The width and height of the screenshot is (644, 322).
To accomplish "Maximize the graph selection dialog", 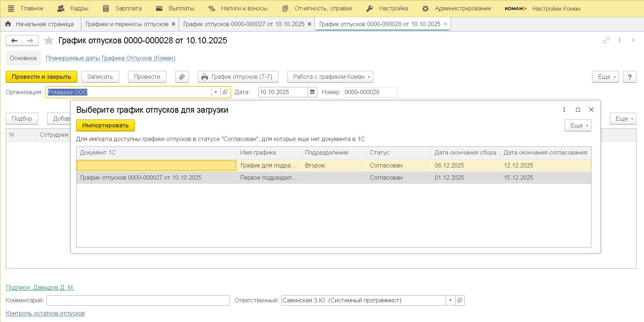I will click(578, 110).
